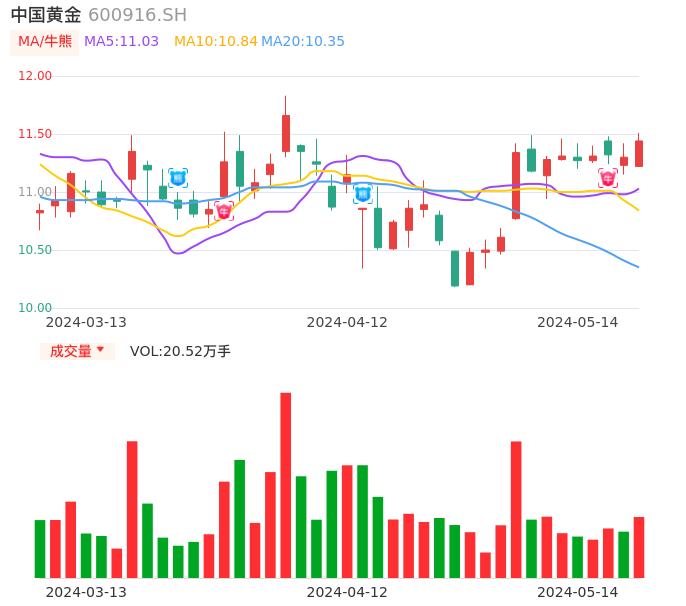
Task: Select the MA/牛熊 indicator tab
Action: tap(45, 41)
